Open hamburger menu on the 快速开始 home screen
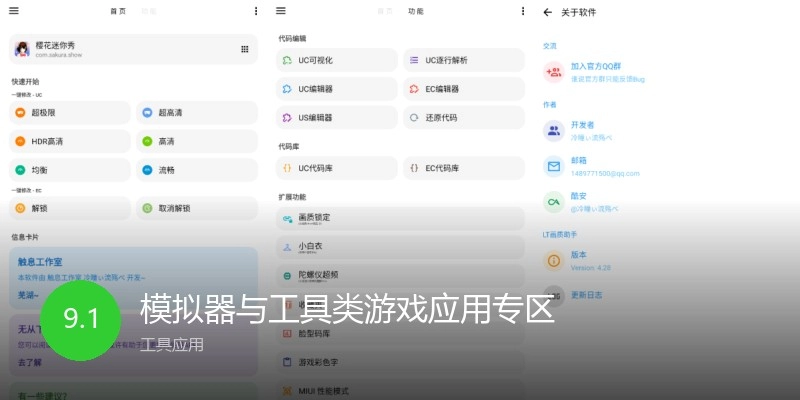 14,11
